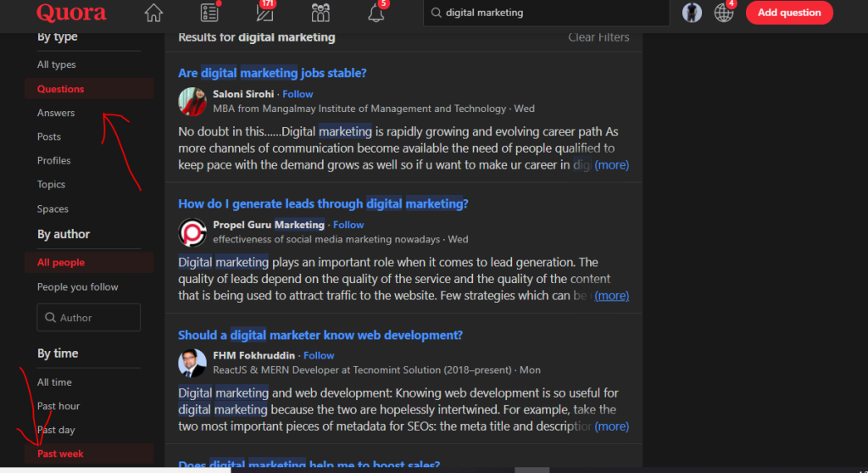Filter results by Answers
This screenshot has height=473, width=868.
tap(56, 113)
